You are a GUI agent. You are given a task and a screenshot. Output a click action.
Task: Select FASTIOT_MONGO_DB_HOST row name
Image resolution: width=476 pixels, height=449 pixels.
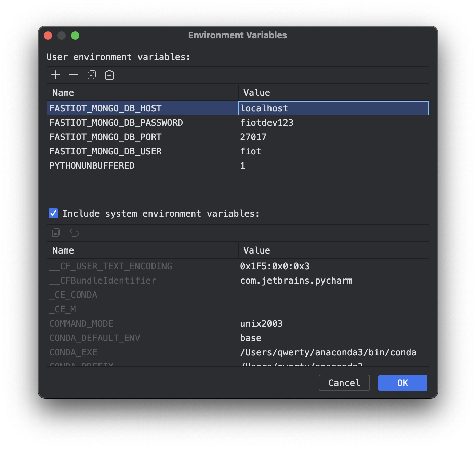pyautogui.click(x=106, y=108)
